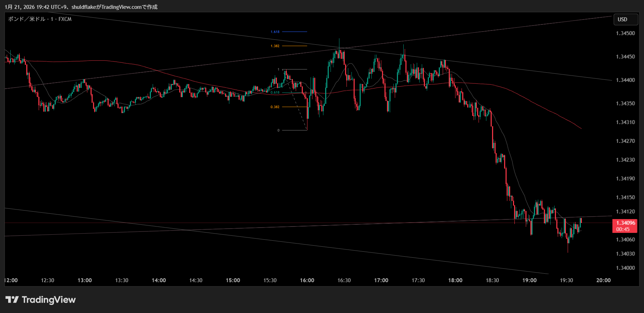
Task: Select the 1.618 Fibonacci level label
Action: tap(275, 32)
